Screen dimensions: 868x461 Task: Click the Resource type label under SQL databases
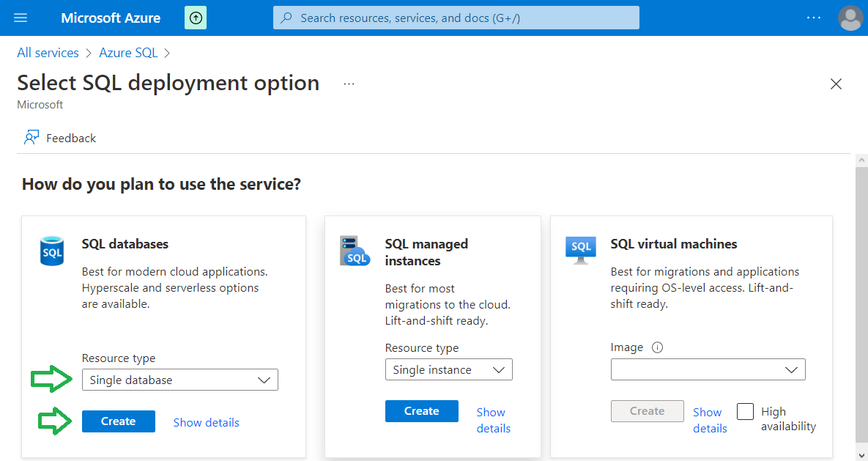(119, 358)
